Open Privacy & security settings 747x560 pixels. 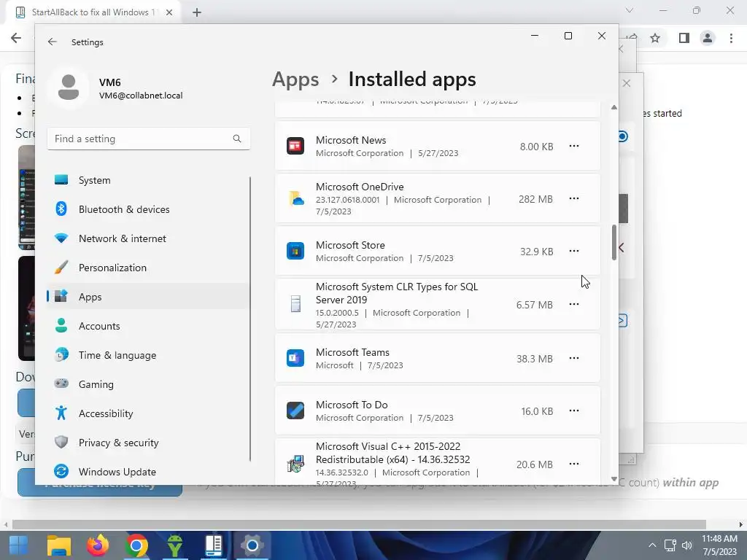click(147, 443)
